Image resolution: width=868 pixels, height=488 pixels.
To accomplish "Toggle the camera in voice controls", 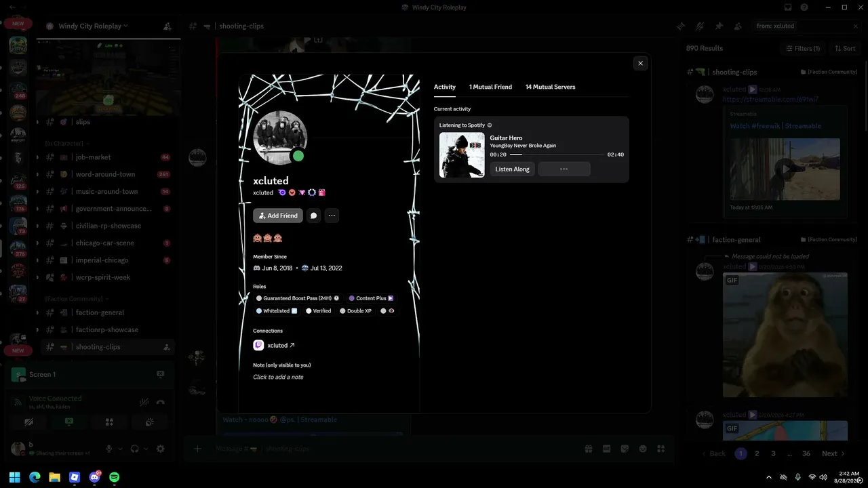I will [x=29, y=422].
